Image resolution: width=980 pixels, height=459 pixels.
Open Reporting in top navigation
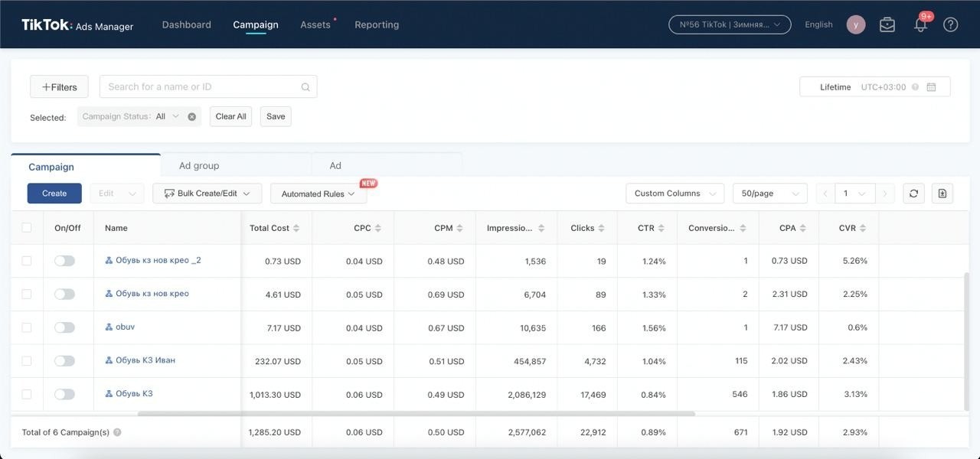tap(377, 24)
